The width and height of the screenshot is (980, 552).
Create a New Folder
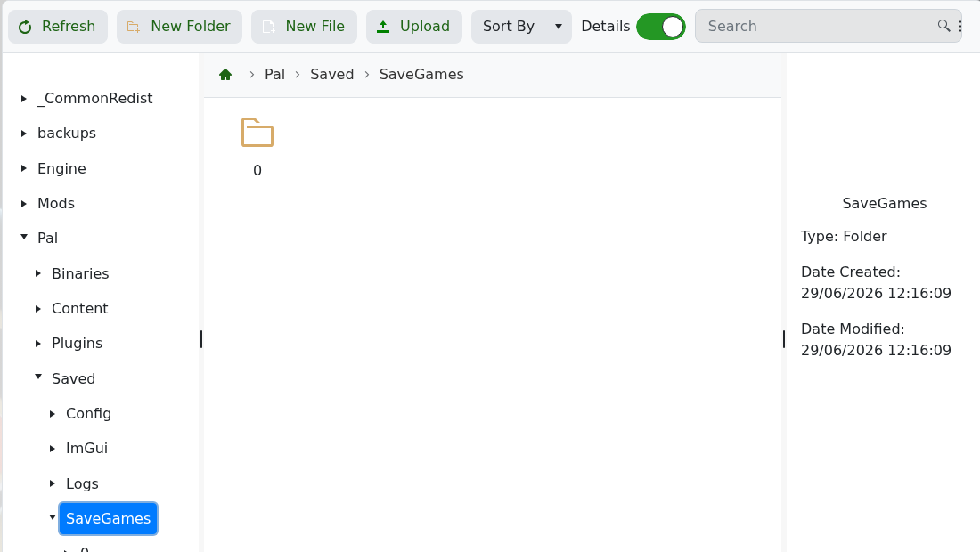coord(179,27)
